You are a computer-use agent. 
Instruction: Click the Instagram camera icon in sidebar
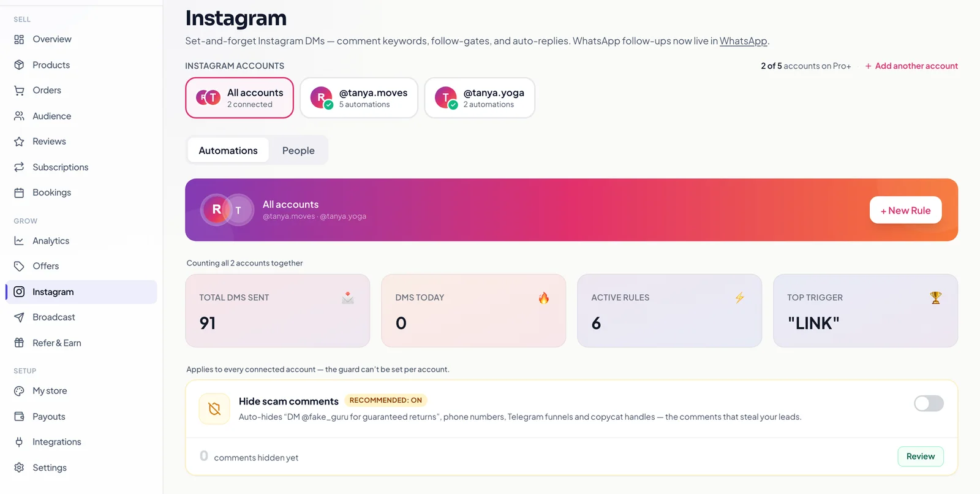(x=19, y=292)
